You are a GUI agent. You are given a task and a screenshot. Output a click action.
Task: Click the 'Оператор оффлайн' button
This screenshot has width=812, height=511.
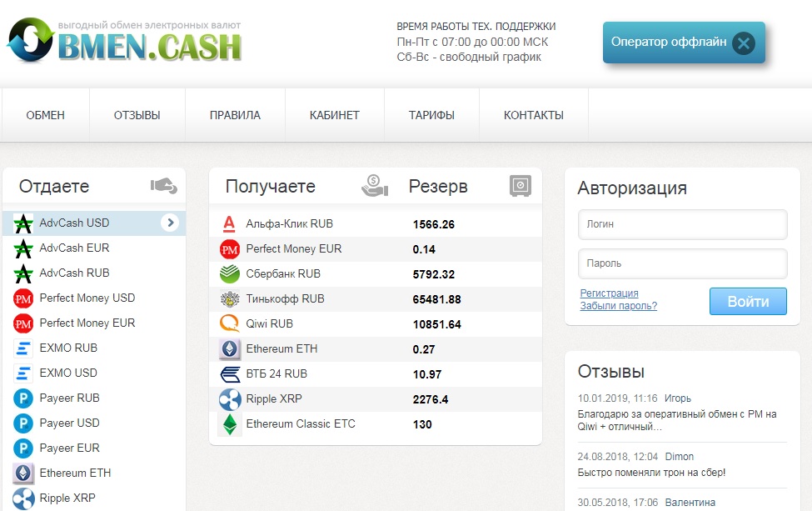pyautogui.click(x=684, y=43)
